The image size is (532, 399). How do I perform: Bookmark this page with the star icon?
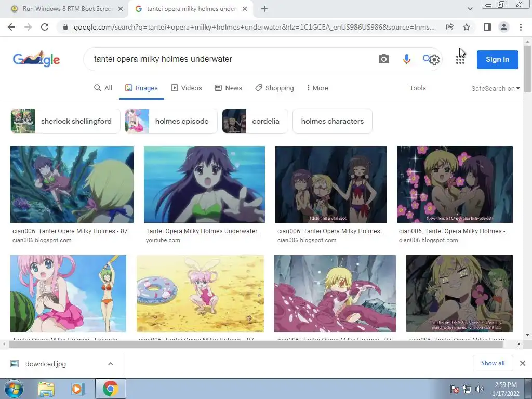(x=467, y=27)
